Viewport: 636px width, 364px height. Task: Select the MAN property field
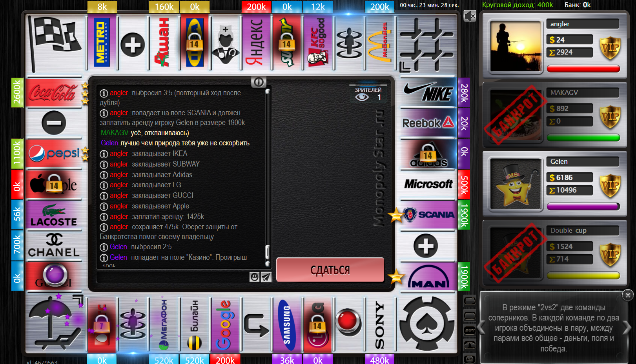click(428, 276)
